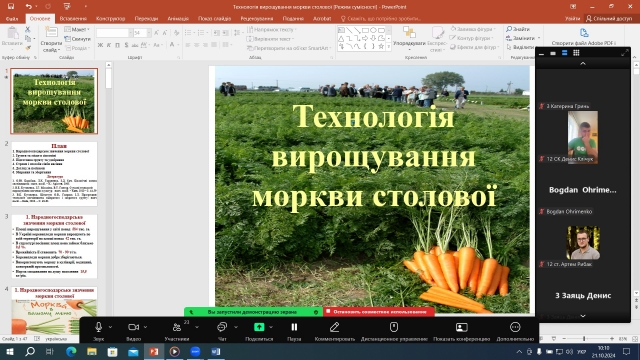Screen dimensions: 640x360
Task: Increase font size button
Action: point(156,33)
